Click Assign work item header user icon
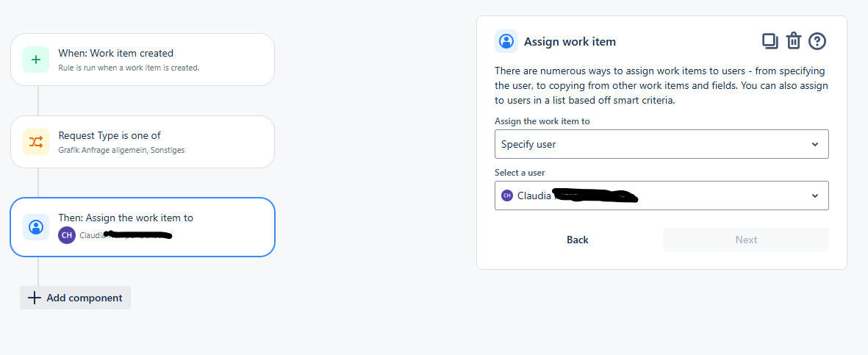 pyautogui.click(x=506, y=42)
